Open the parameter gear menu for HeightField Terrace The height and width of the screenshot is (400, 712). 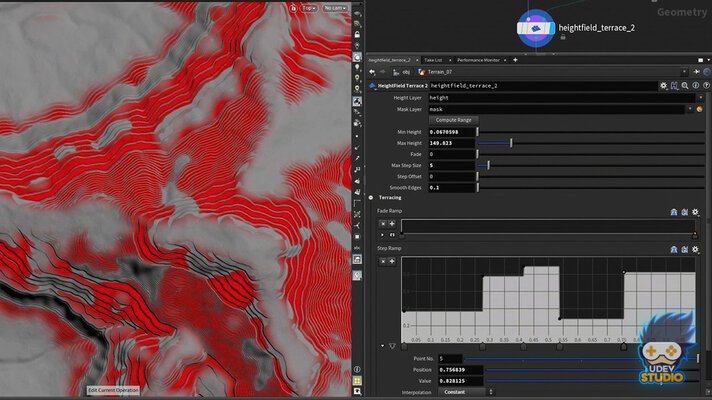[663, 86]
